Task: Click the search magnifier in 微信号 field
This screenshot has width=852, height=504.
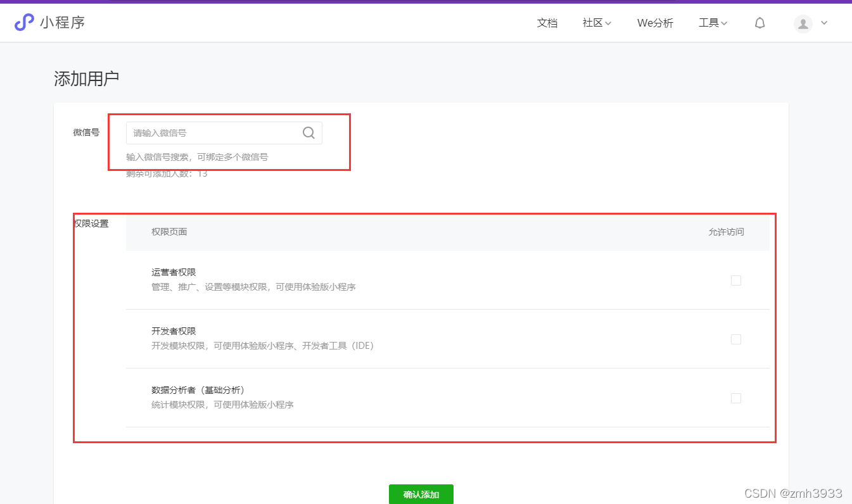Action: (x=308, y=133)
